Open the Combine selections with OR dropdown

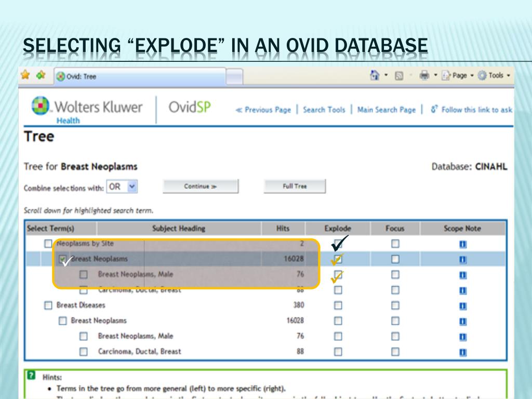pos(122,187)
